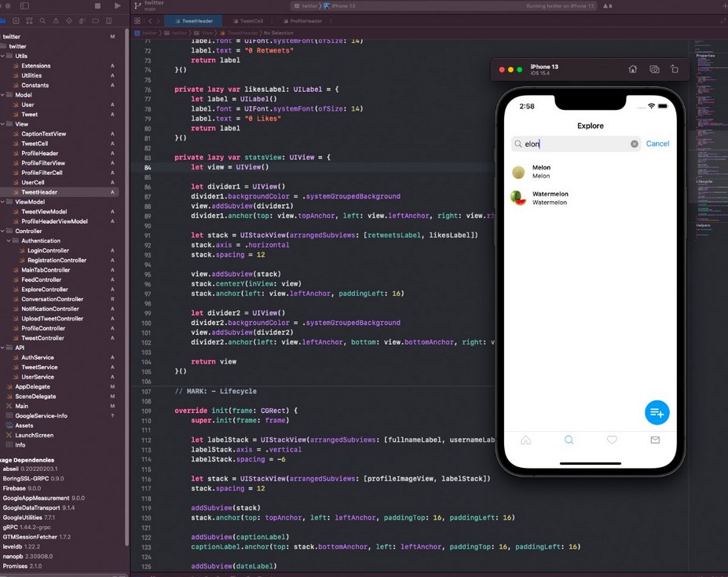Open the report navigator tab
This screenshot has height=577, width=728.
(x=109, y=21)
